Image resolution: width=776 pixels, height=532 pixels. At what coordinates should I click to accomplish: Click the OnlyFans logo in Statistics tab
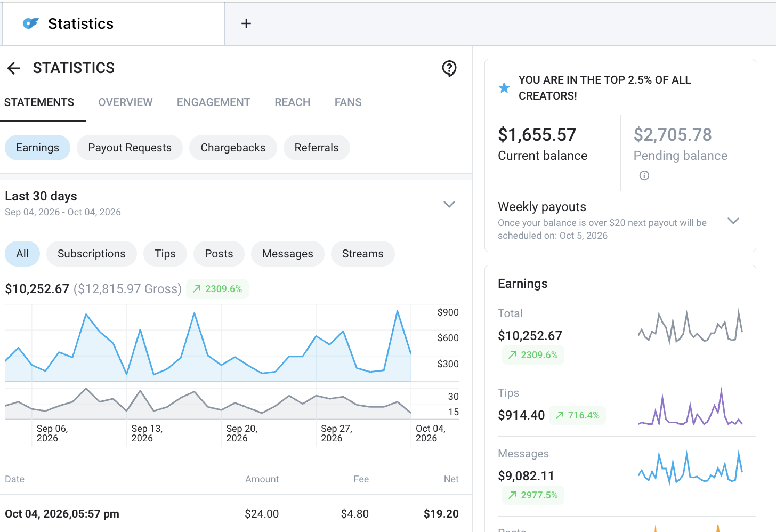[31, 23]
